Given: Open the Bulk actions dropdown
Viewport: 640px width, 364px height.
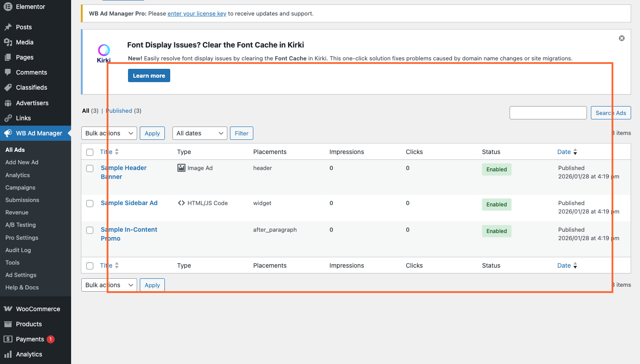Looking at the screenshot, I should click(108, 133).
